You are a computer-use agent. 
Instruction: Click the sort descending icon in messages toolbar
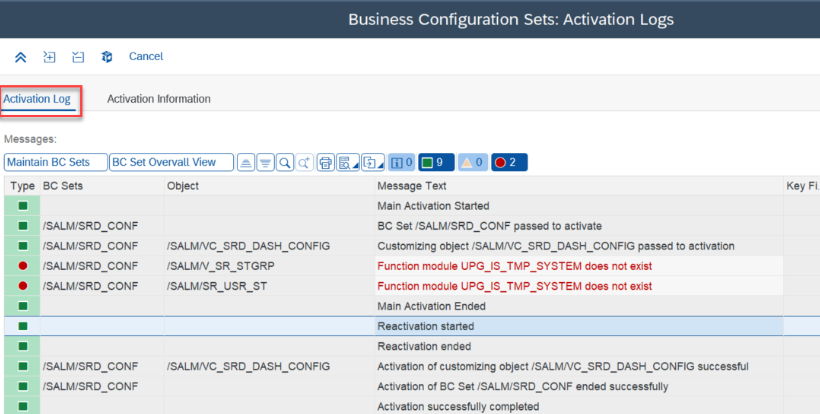(x=266, y=163)
